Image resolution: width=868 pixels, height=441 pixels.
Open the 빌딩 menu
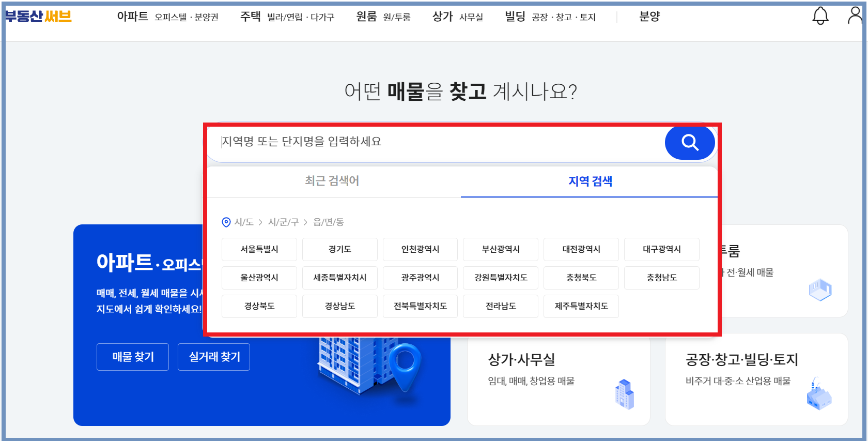coord(515,17)
